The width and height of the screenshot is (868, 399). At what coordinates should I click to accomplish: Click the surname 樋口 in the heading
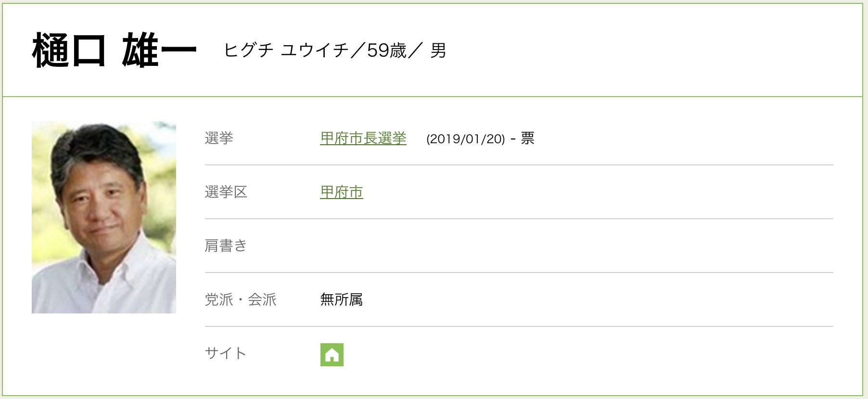tap(69, 50)
